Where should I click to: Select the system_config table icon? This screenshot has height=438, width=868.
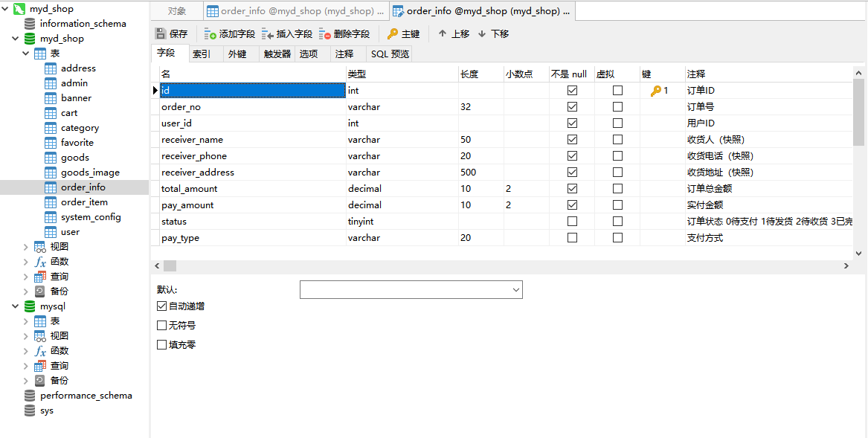[x=51, y=217]
